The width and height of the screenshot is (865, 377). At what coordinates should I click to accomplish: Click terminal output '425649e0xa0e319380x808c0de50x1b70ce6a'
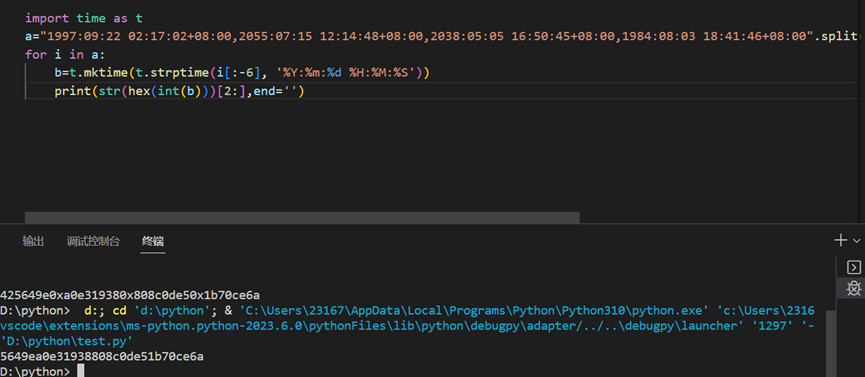click(x=130, y=295)
